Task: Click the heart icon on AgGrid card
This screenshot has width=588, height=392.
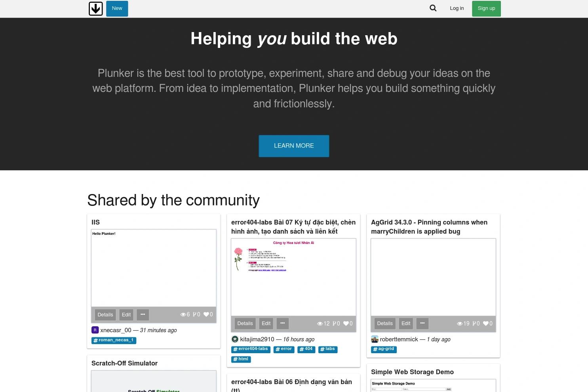Action: pyautogui.click(x=485, y=324)
